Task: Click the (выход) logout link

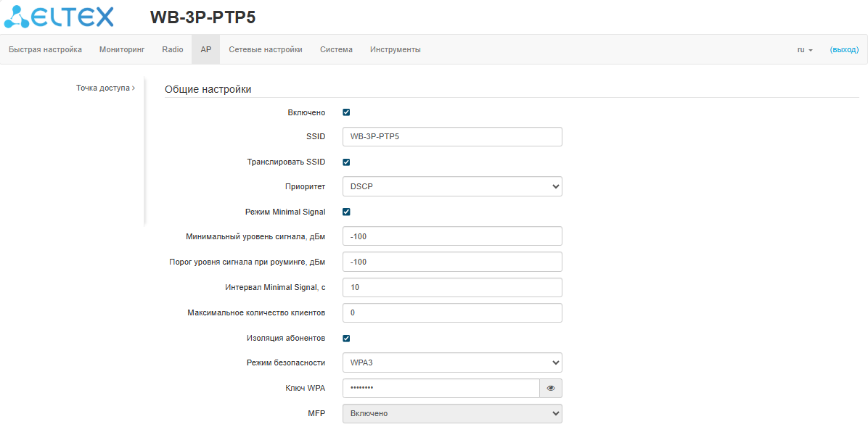Action: 844,49
